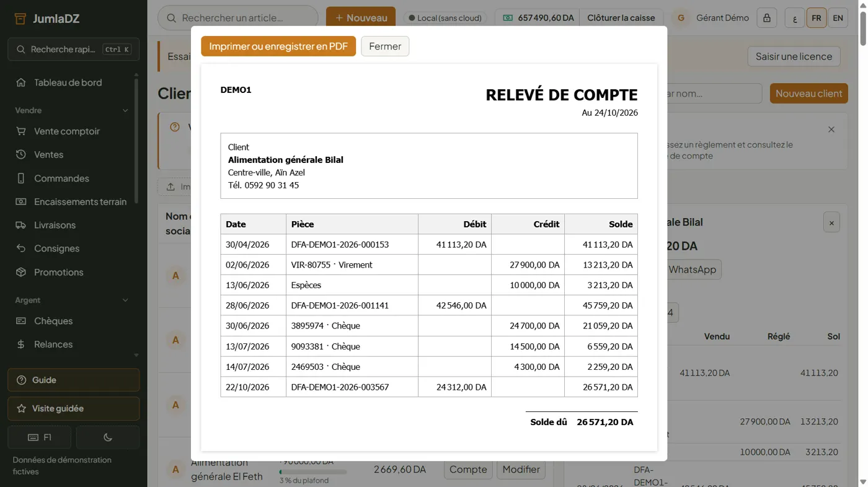The height and width of the screenshot is (487, 868).
Task: Click Modifier for Alimentation générale El Feth
Action: 521,470
